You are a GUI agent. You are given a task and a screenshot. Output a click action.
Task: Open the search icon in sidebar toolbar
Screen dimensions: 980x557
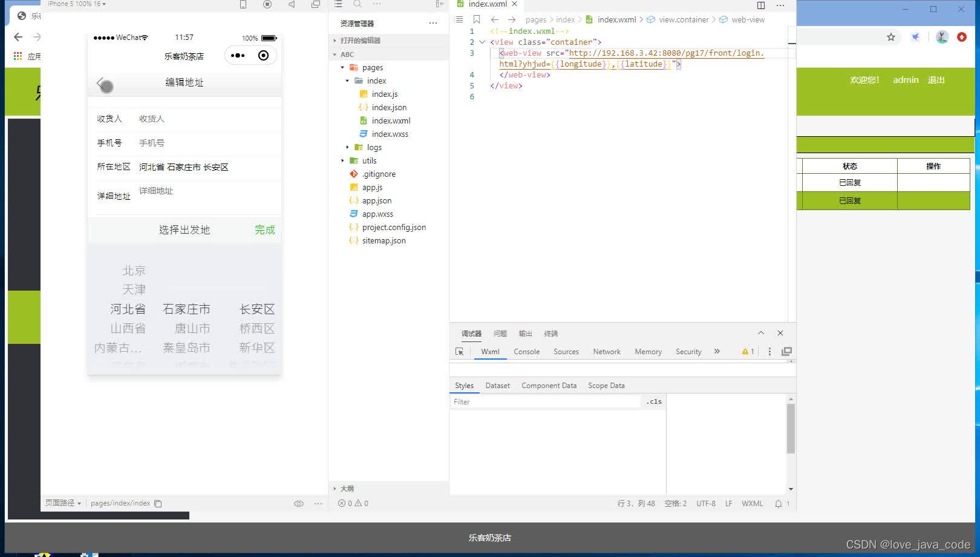tap(358, 4)
